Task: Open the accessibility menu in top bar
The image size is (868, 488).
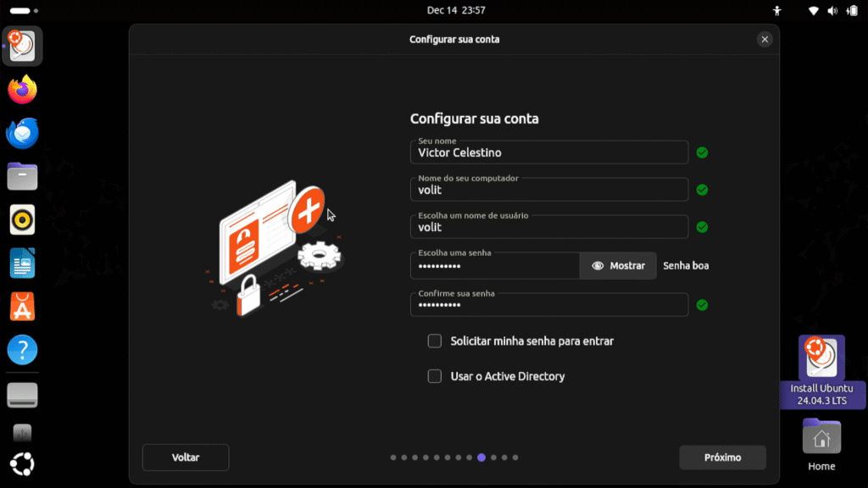Action: tap(776, 11)
